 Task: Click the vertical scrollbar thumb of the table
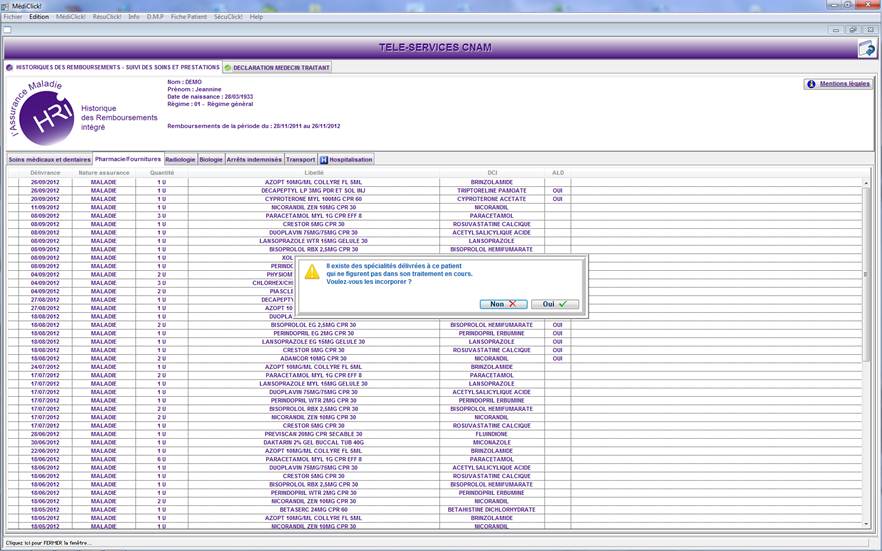coord(866,274)
